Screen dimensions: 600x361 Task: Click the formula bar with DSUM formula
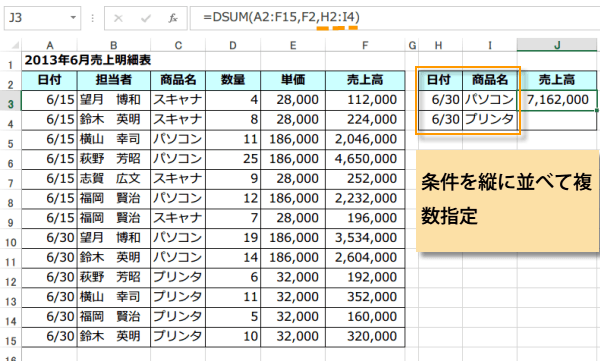pyautogui.click(x=394, y=18)
